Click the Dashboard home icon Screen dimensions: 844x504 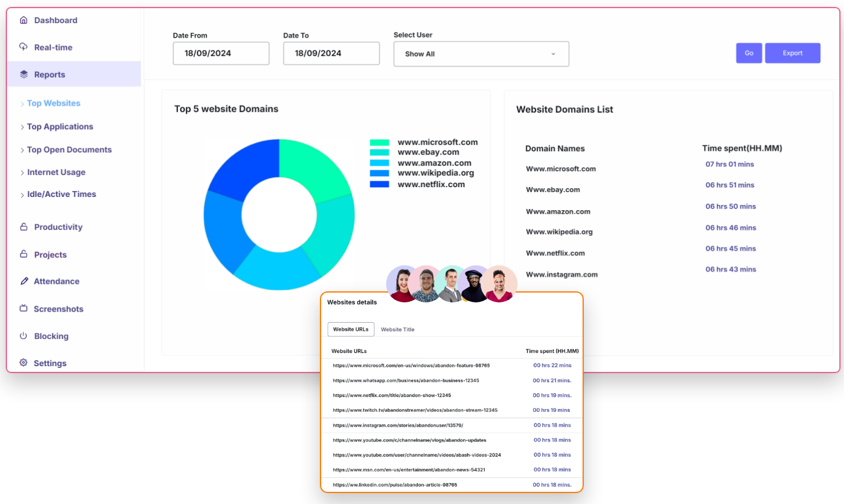[24, 20]
